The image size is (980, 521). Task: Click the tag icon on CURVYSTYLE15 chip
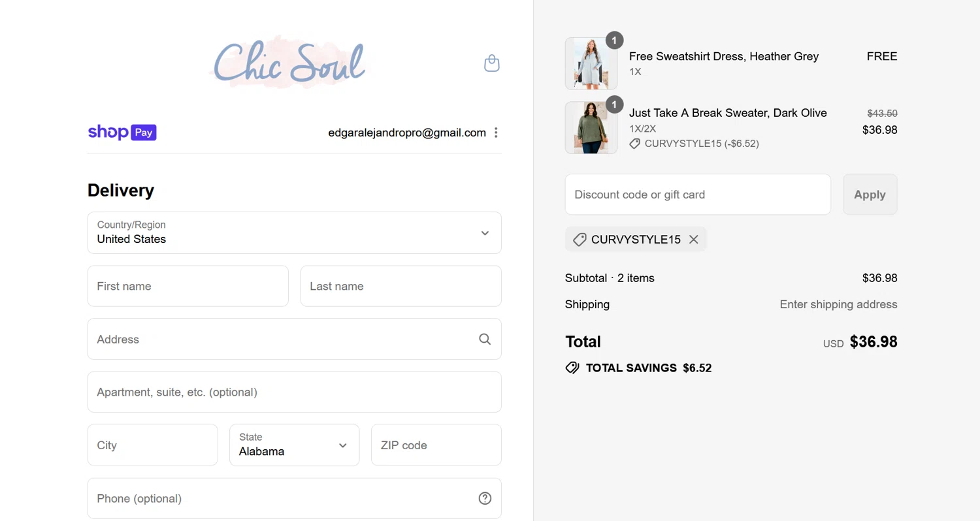click(580, 240)
